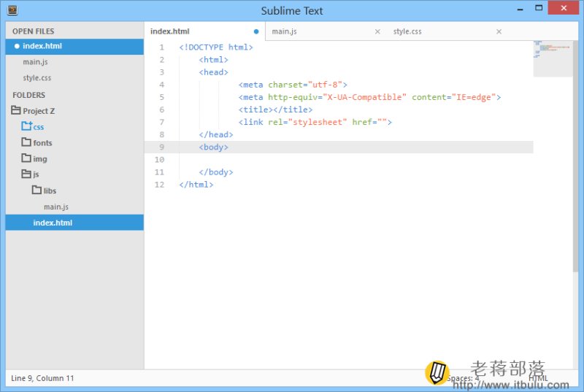Switch to the style.css tab
The image size is (584, 392).
pos(447,31)
